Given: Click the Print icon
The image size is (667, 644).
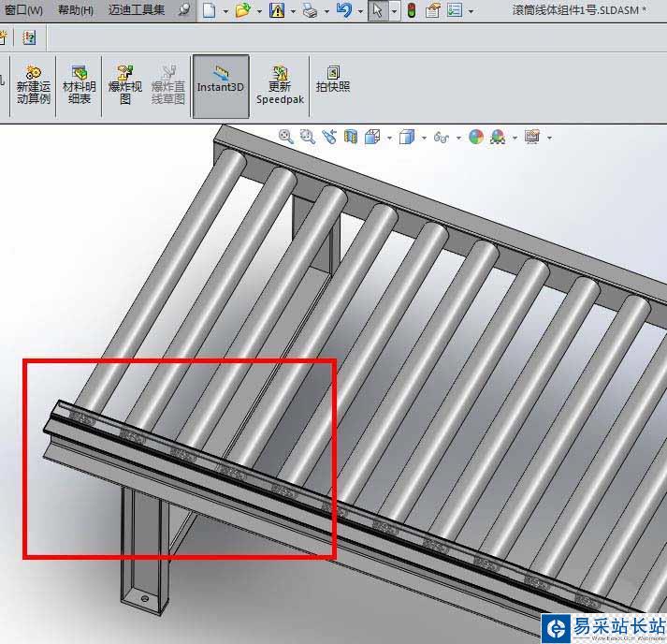Looking at the screenshot, I should pyautogui.click(x=310, y=10).
